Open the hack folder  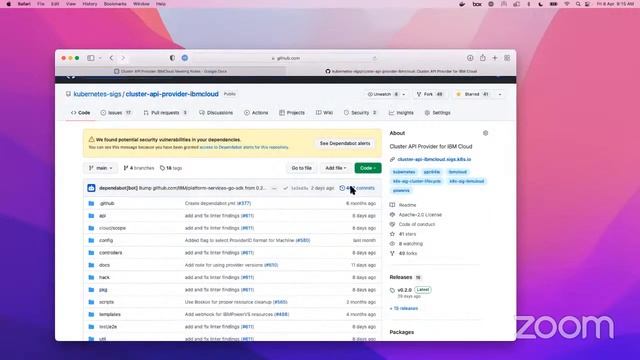(104, 277)
